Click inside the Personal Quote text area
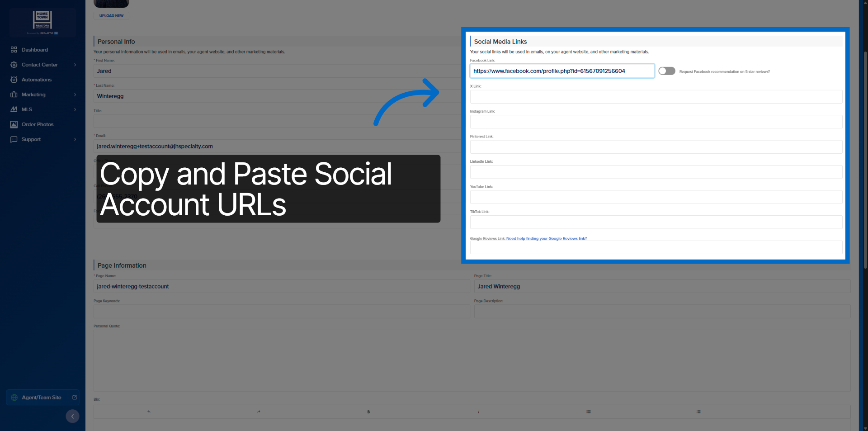The width and height of the screenshot is (868, 431). click(x=472, y=360)
